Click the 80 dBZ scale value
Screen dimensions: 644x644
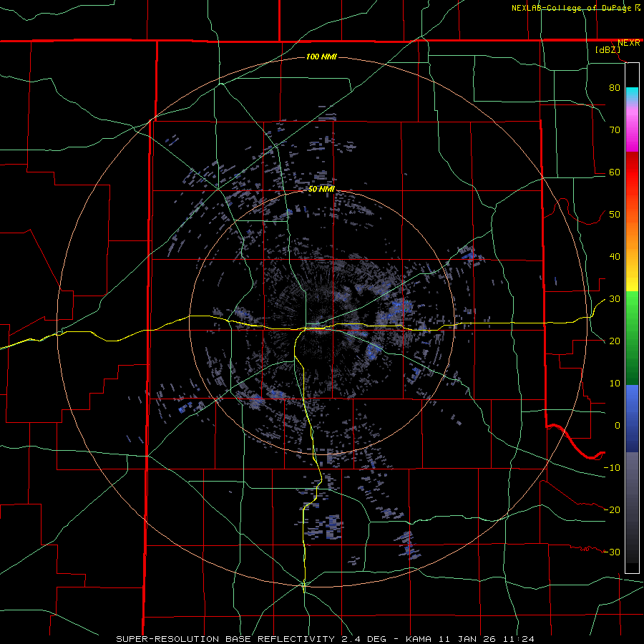click(x=615, y=87)
